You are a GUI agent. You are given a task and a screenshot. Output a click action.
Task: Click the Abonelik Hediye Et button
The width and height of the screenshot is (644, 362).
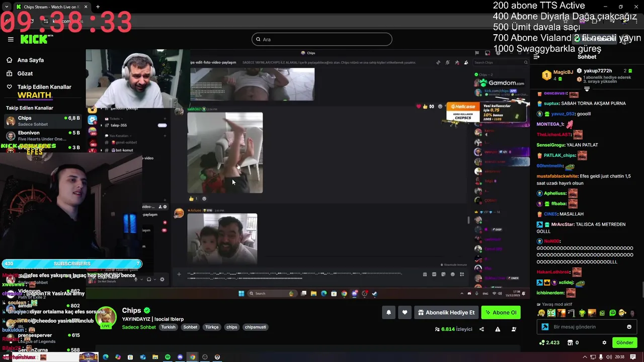click(x=446, y=312)
